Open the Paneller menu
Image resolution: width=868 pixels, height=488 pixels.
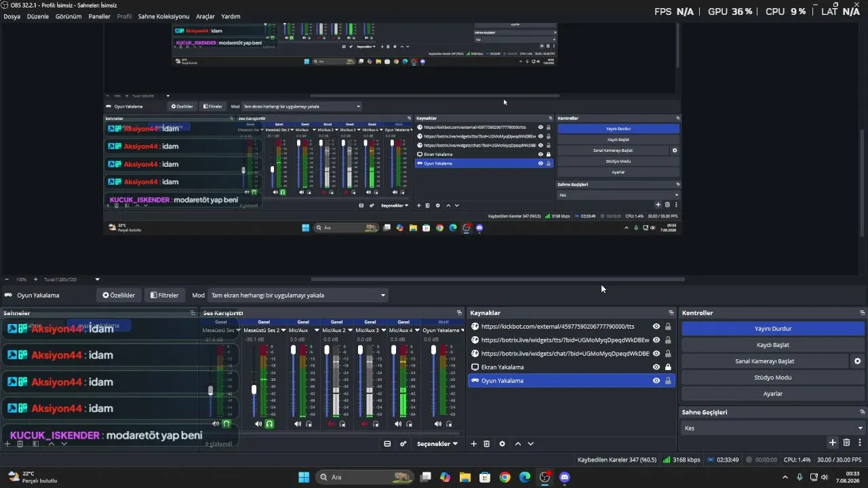click(100, 16)
